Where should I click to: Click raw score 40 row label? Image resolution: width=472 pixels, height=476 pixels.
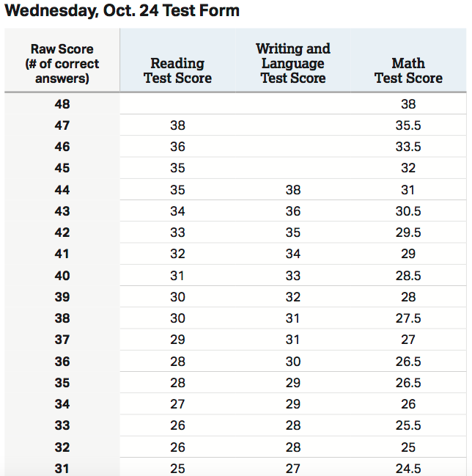[x=62, y=276]
